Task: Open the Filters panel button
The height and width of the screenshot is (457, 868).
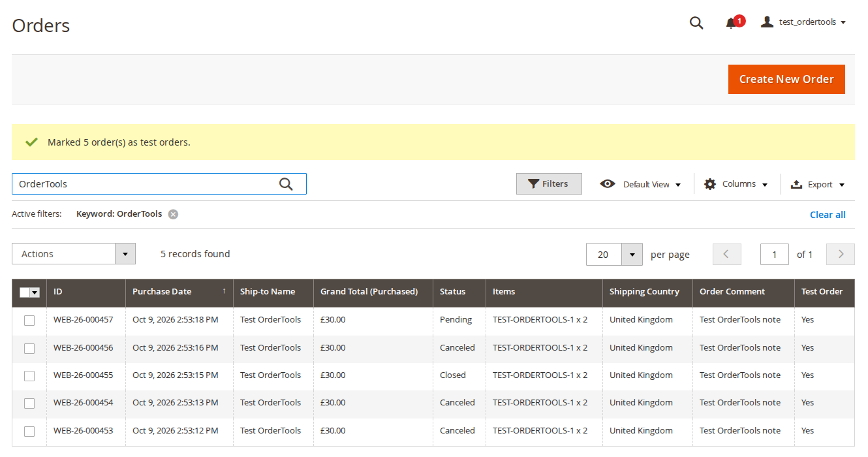Action: 549,184
